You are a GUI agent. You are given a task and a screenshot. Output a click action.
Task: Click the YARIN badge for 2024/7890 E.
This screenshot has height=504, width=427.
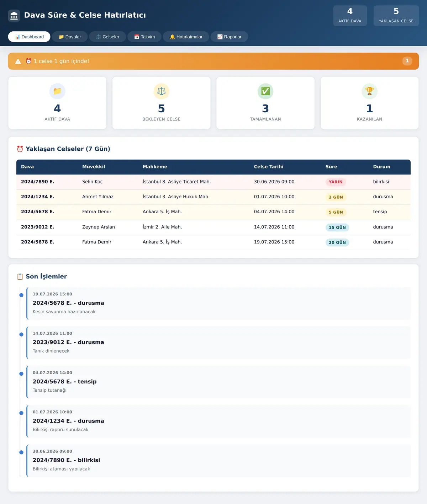[336, 182]
